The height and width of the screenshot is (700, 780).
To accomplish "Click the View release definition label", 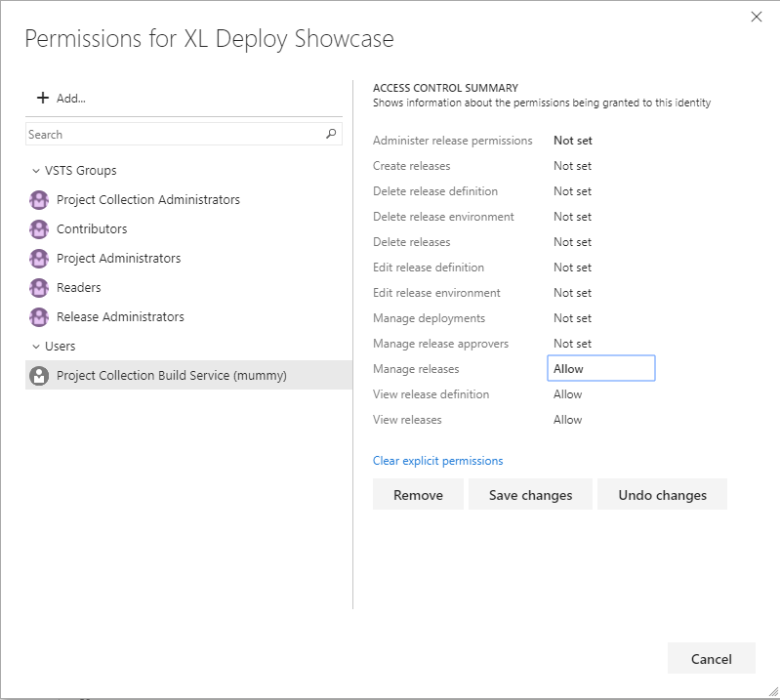I will pos(431,394).
